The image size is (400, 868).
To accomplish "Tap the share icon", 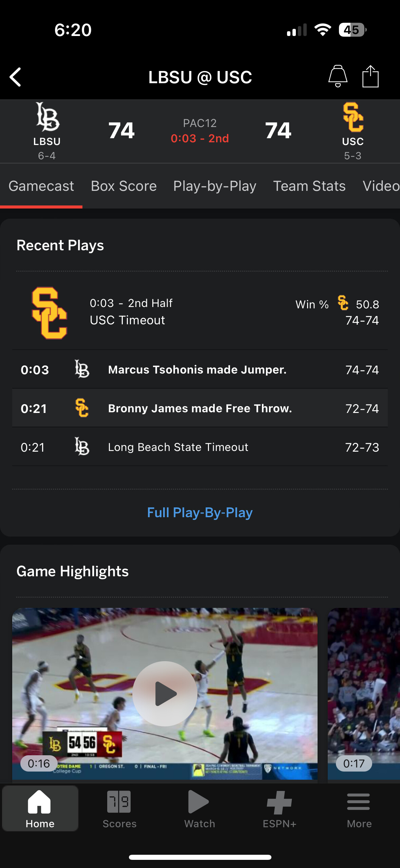I will [x=370, y=76].
